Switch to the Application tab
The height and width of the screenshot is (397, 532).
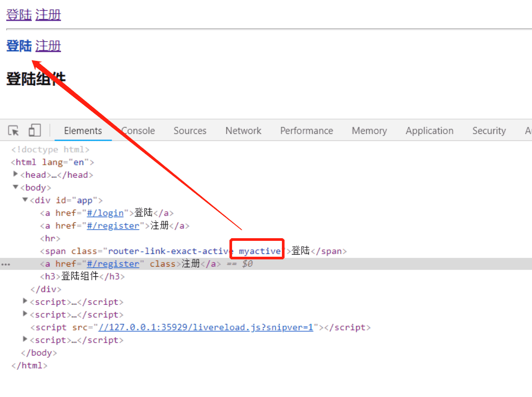pos(430,131)
